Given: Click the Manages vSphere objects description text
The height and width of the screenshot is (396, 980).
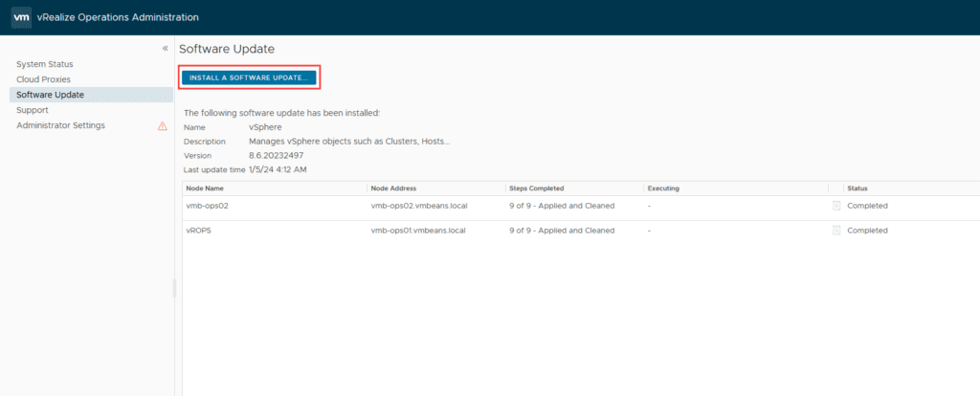Looking at the screenshot, I should (349, 142).
